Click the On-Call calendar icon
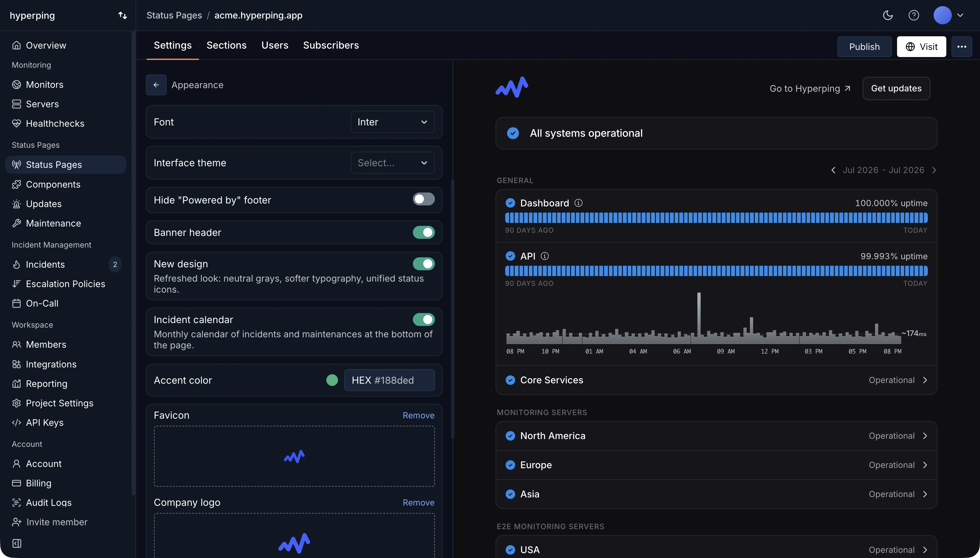The image size is (980, 558). tap(17, 304)
